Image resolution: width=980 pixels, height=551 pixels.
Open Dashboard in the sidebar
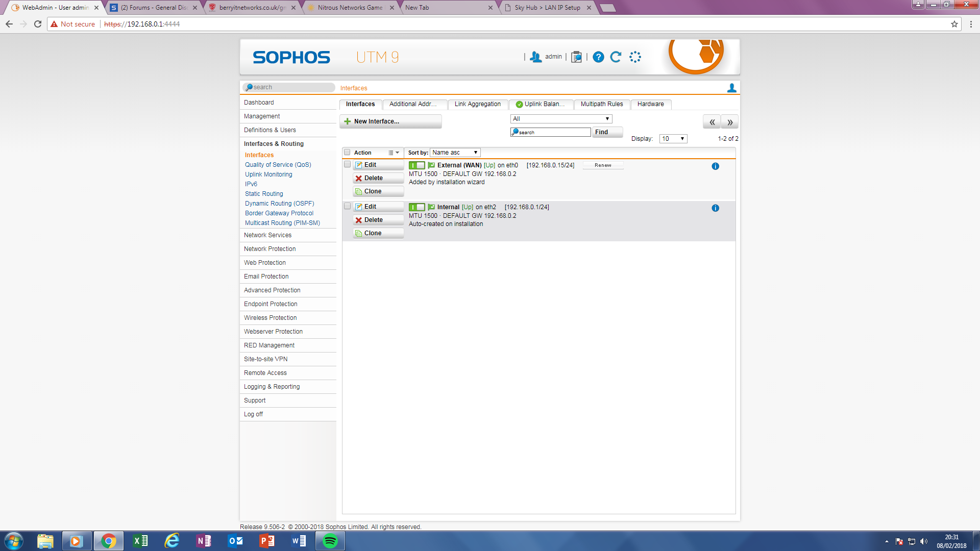[x=288, y=103]
